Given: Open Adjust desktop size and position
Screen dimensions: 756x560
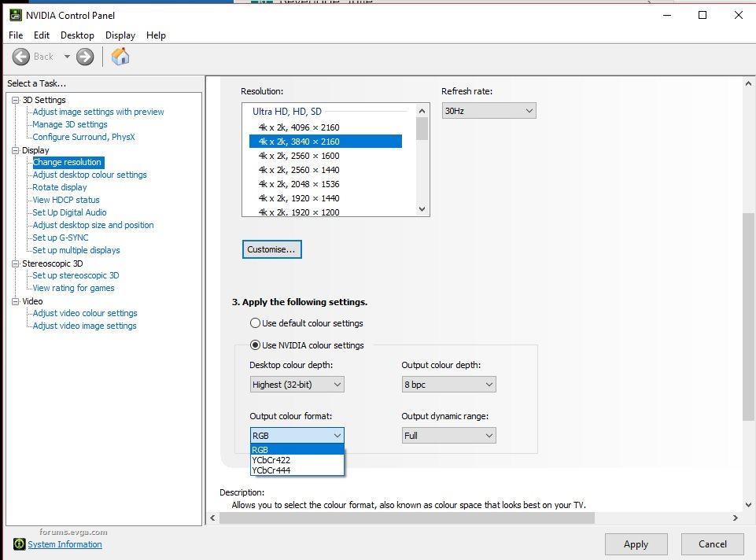Looking at the screenshot, I should pos(93,225).
